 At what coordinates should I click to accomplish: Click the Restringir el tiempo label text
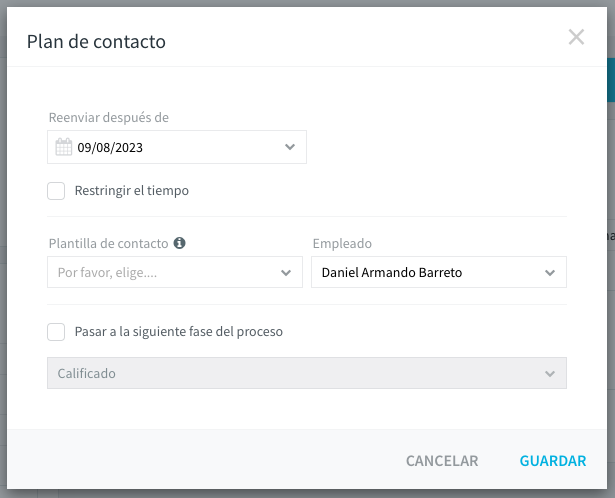[132, 191]
